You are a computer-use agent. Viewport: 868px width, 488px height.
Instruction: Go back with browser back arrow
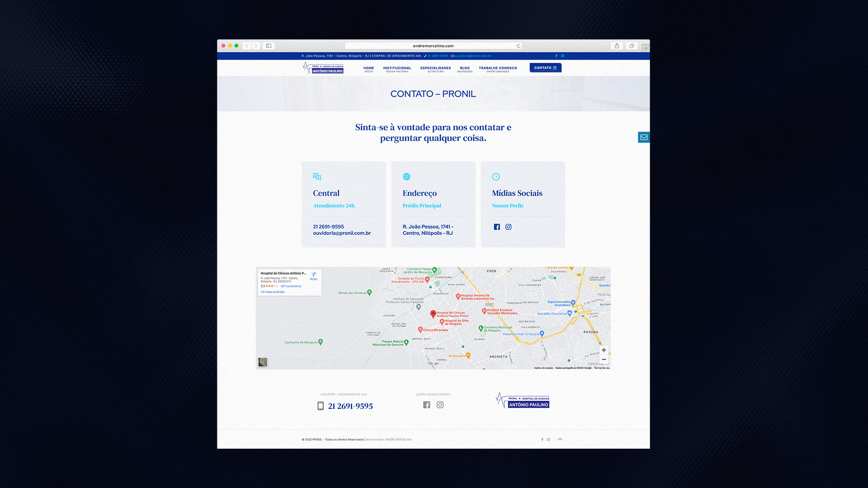tap(247, 46)
